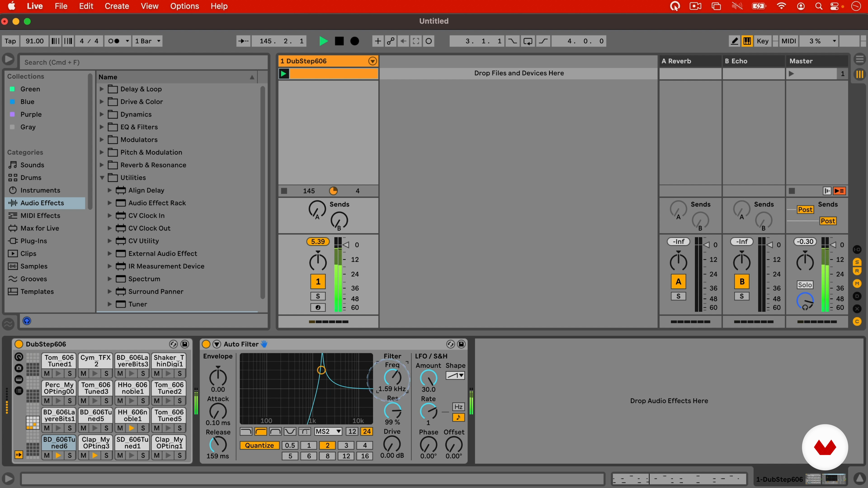Select the Grooves category
868x488 pixels.
(33, 279)
